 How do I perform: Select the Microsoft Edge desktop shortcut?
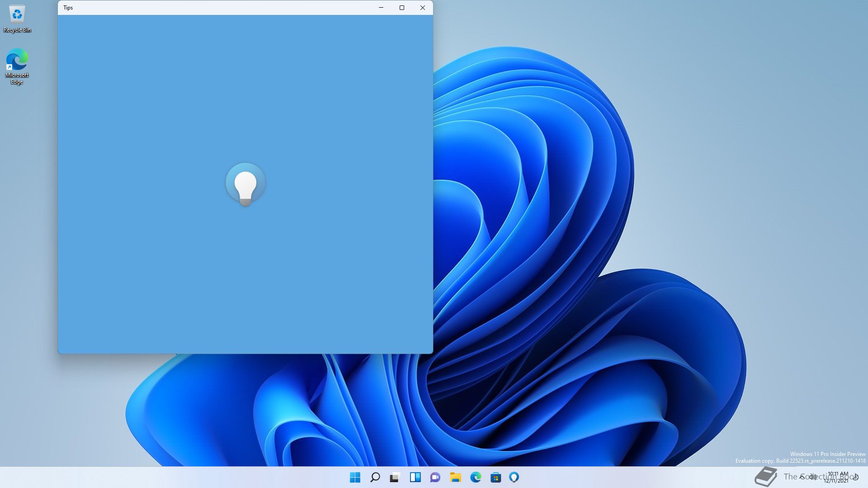[17, 66]
